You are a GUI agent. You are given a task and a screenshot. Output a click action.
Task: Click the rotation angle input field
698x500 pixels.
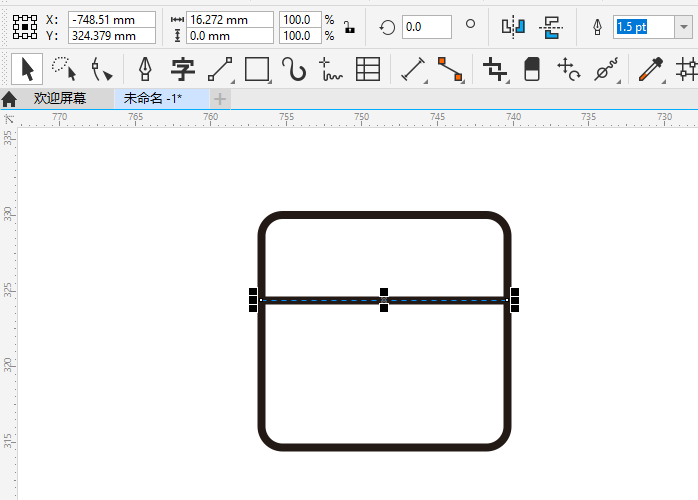point(427,27)
